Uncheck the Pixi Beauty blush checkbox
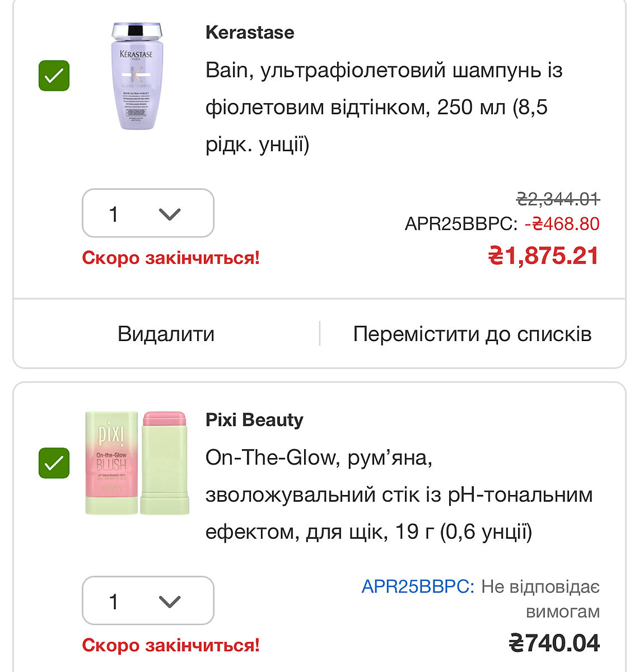Image resolution: width=639 pixels, height=672 pixels. pyautogui.click(x=54, y=463)
